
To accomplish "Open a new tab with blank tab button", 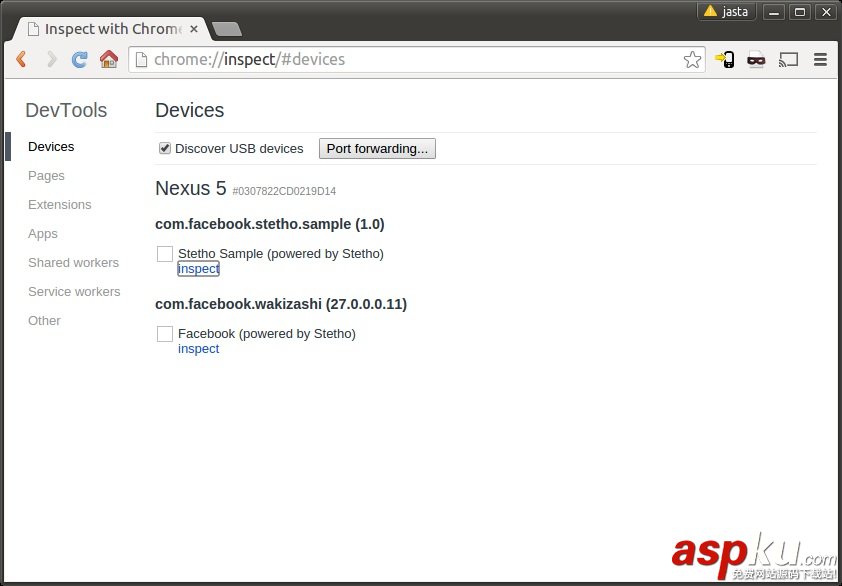I will 227,29.
